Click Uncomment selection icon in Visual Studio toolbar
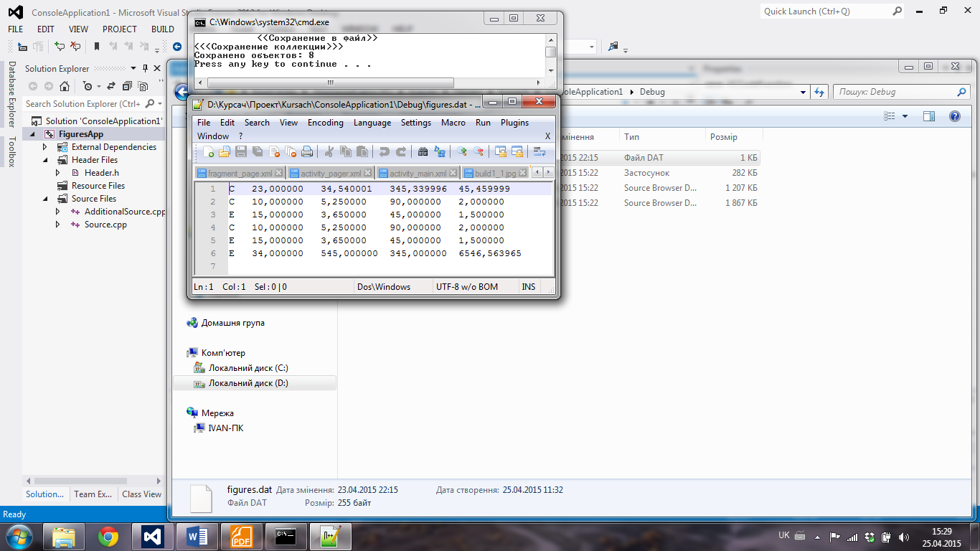This screenshot has width=980, height=551. tap(75, 47)
